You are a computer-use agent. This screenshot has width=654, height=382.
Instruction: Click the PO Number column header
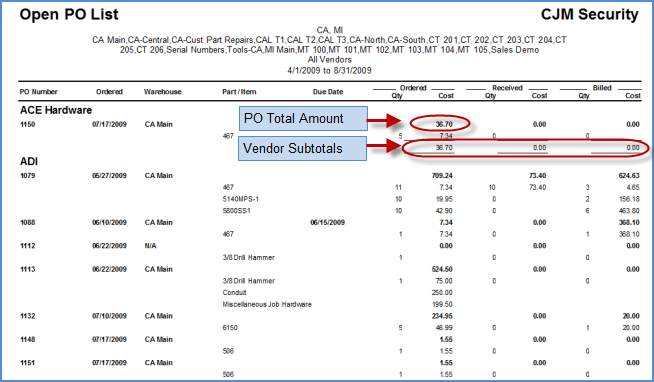coord(39,92)
